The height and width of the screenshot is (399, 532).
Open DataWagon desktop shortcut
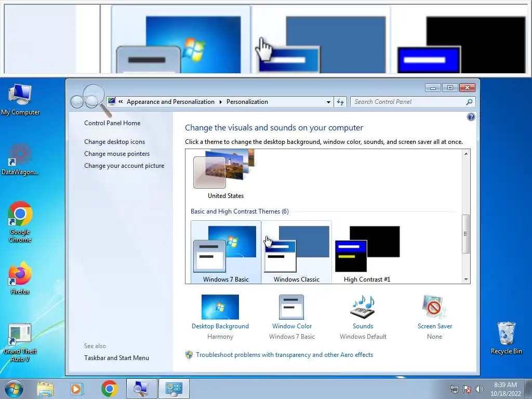pyautogui.click(x=20, y=159)
